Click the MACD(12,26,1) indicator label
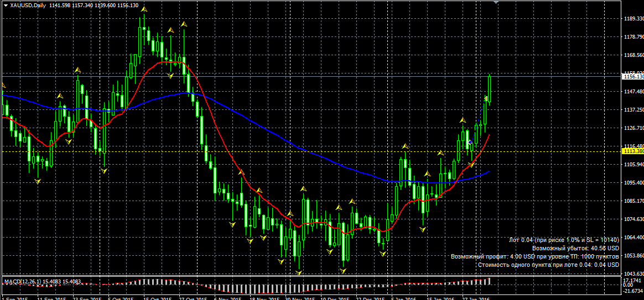Viewport: 644px width, 300px height. click(x=22, y=282)
